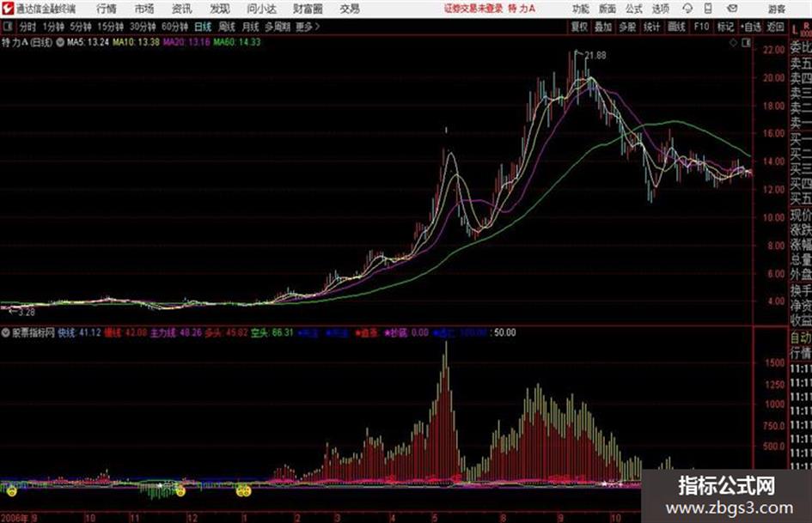Click the MA5: 13.24 indicator label
Screen dimensions: 812x523
(x=88, y=42)
